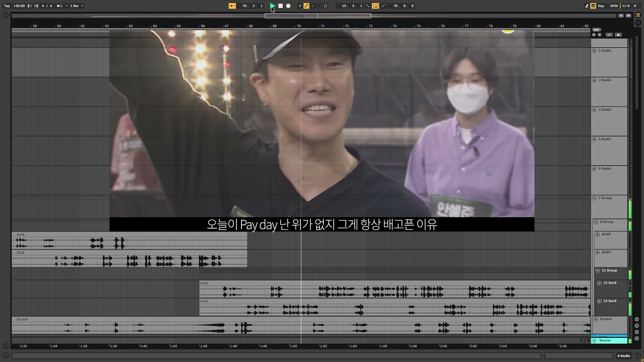Open the 1 Bar quantization menu
644x362 pixels.
click(76, 6)
